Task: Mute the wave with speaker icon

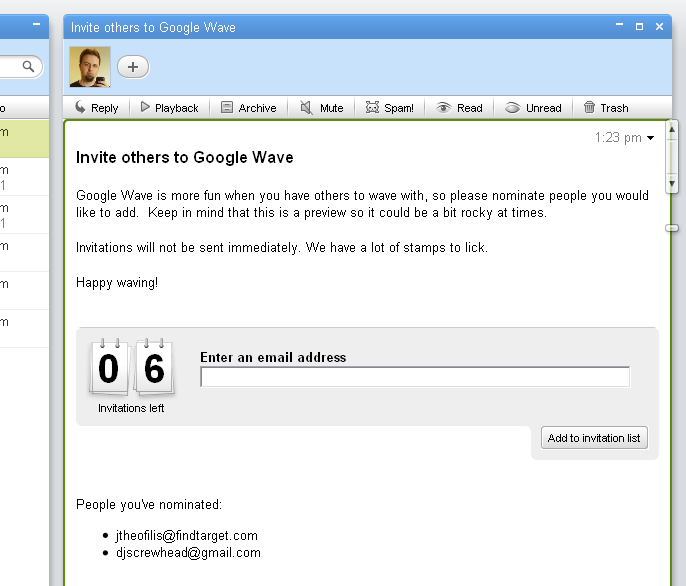Action: tap(322, 108)
